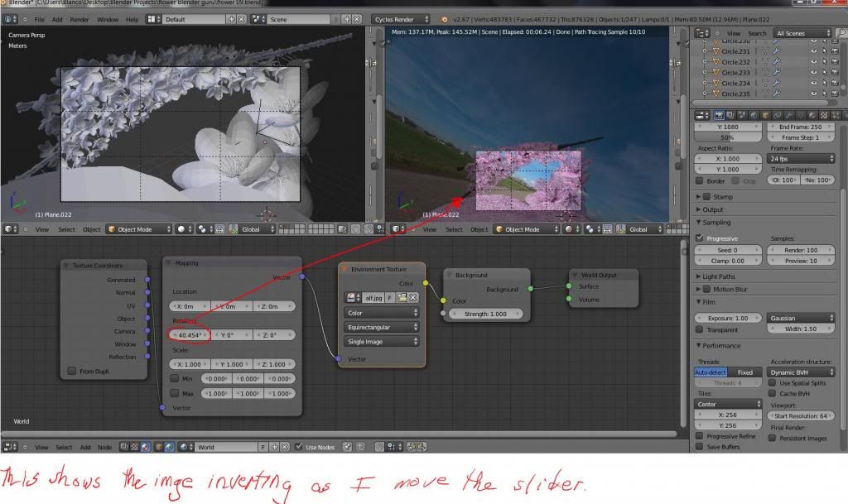Open Color space dropdown in Environment Texture node
Image resolution: width=848 pixels, height=504 pixels.
[381, 313]
